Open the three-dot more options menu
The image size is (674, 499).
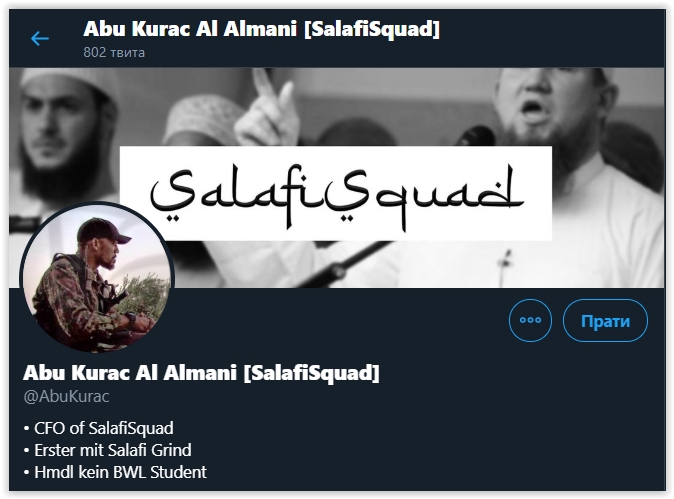(530, 320)
